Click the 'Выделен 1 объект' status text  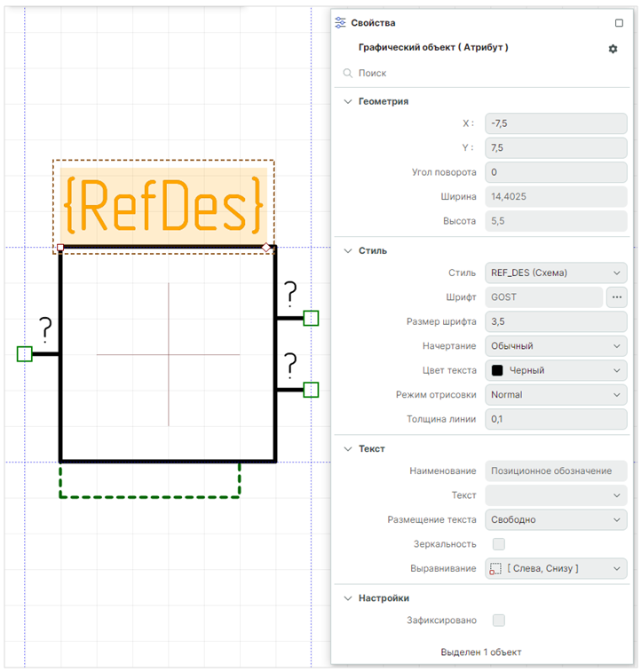481,652
